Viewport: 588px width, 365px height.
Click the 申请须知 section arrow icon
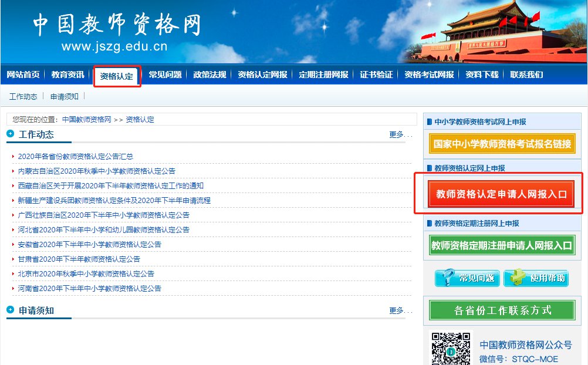coord(11,310)
